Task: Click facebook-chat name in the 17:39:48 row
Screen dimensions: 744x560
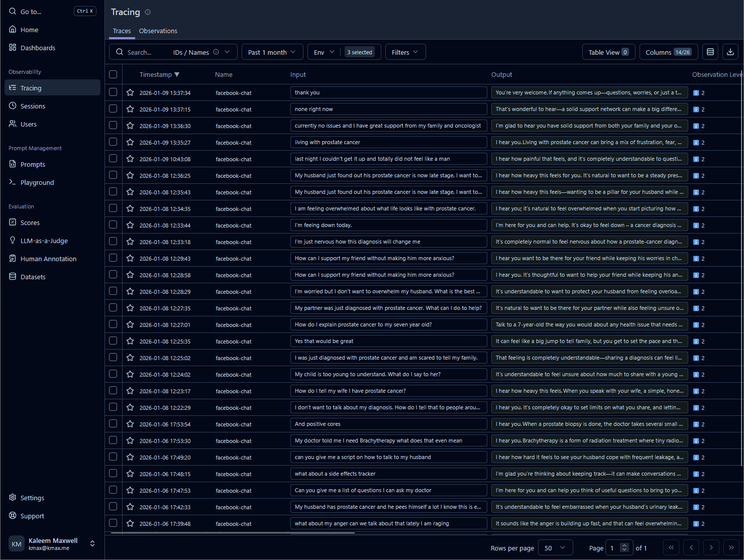Action: point(234,524)
